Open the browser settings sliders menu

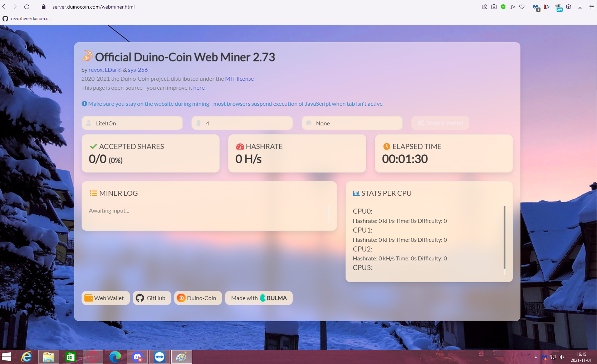tap(591, 6)
